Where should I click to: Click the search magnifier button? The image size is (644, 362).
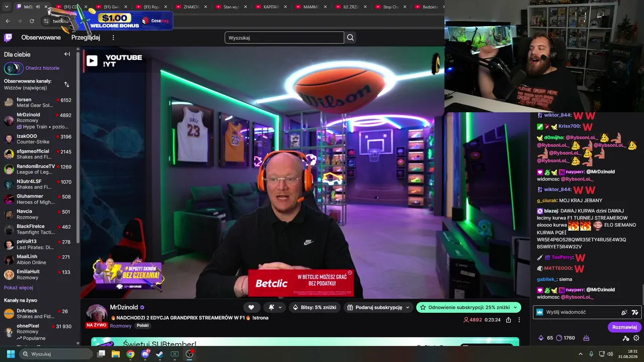tap(351, 38)
